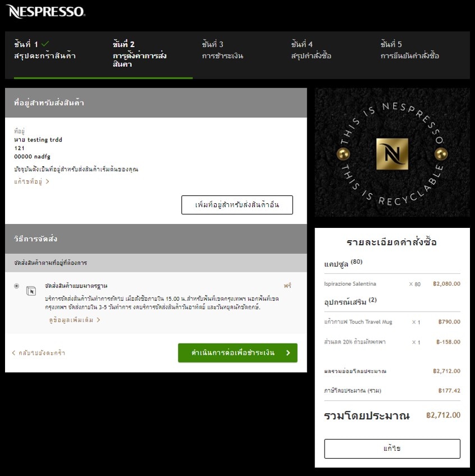Click right gold capsule in banner
Viewport: 475px width, 476px height.
click(441, 154)
